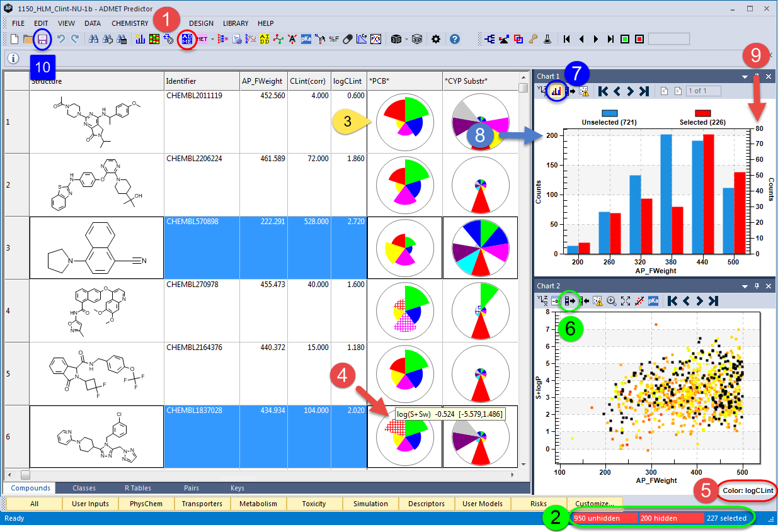Click the fit-to-window arrows icon in Chart 2
778x532 pixels.
(x=626, y=300)
